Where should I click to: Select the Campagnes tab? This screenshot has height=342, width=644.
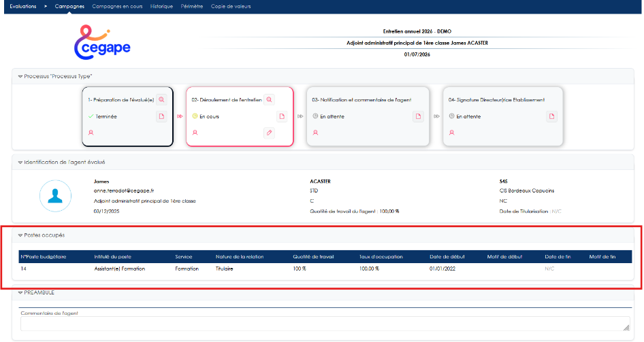tap(69, 7)
